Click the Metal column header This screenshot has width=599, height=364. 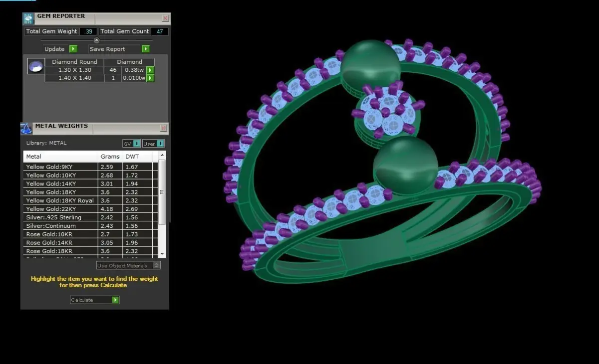[x=60, y=157]
